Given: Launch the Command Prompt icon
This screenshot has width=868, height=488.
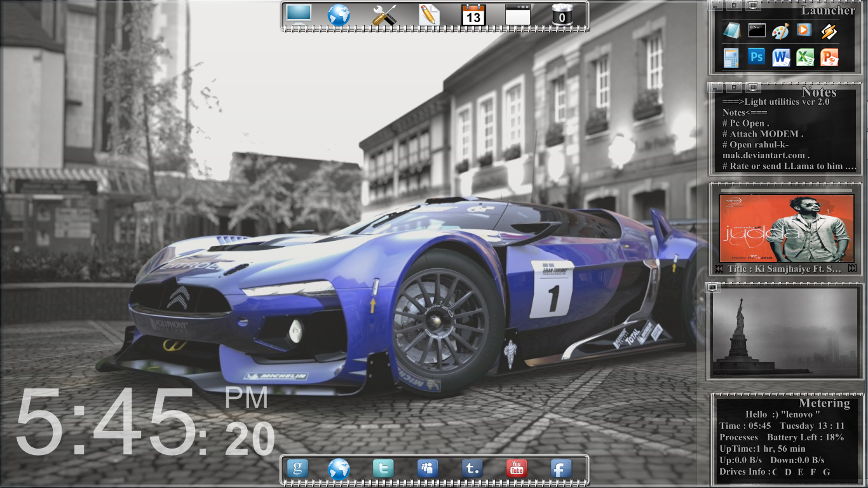Looking at the screenshot, I should point(756,30).
